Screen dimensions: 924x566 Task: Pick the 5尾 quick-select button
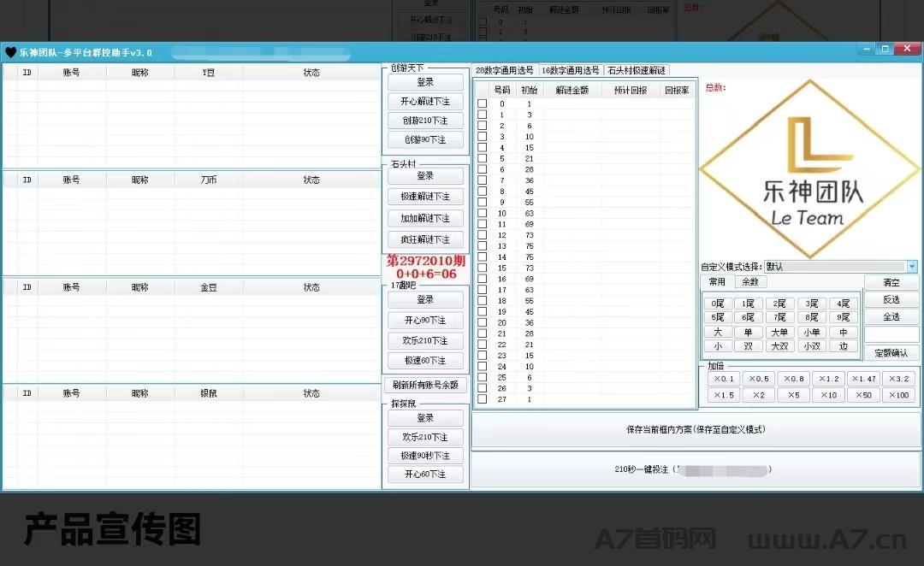click(x=718, y=317)
